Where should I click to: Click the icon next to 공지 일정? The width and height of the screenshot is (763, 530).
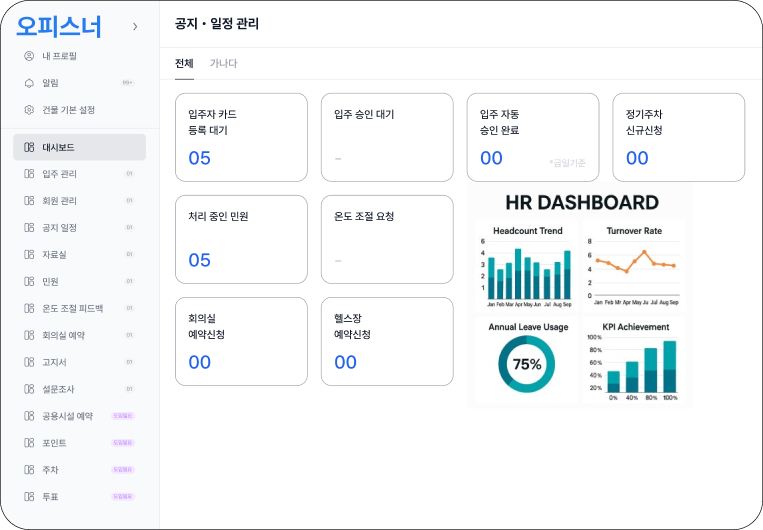click(x=29, y=227)
